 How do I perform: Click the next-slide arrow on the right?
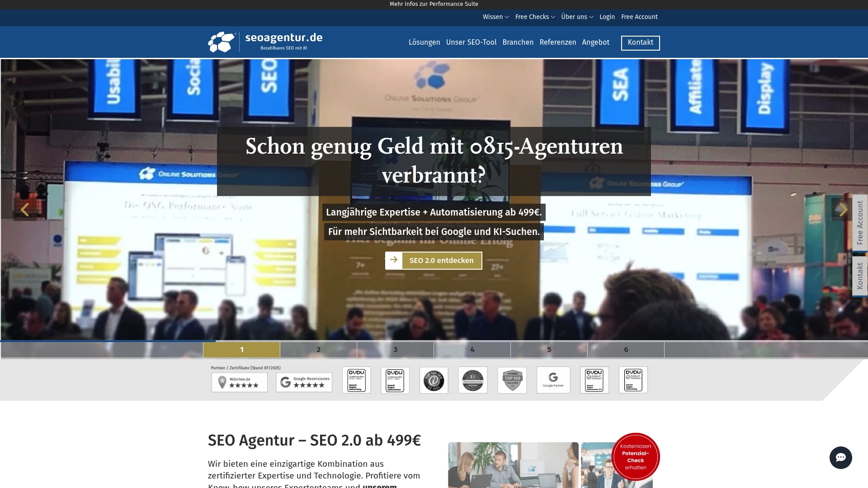click(842, 209)
